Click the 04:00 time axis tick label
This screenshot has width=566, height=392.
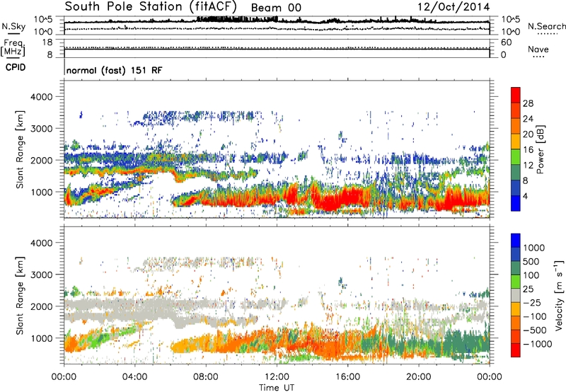(135, 377)
